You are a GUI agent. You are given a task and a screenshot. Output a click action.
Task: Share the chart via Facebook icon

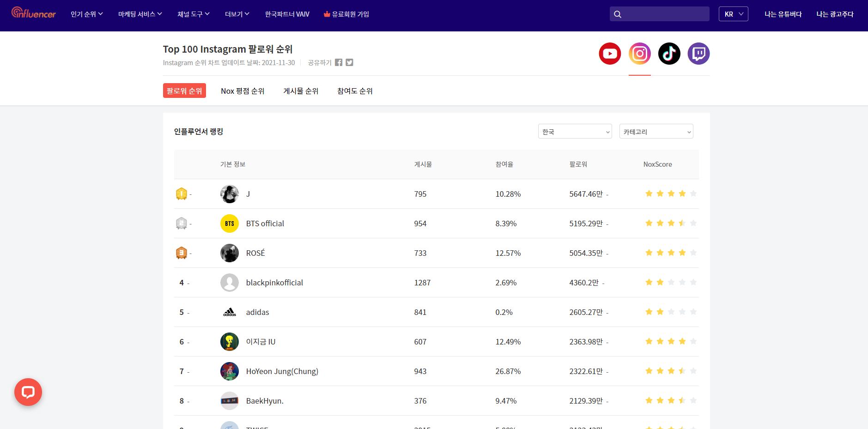(x=339, y=62)
